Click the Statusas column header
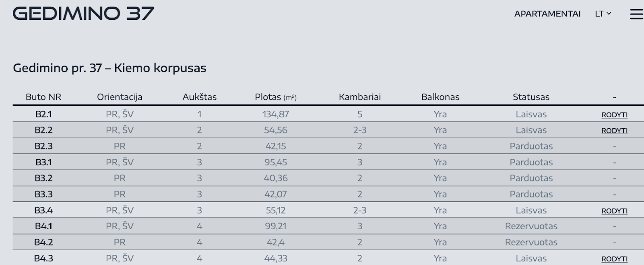The width and height of the screenshot is (644, 265). pos(531,97)
